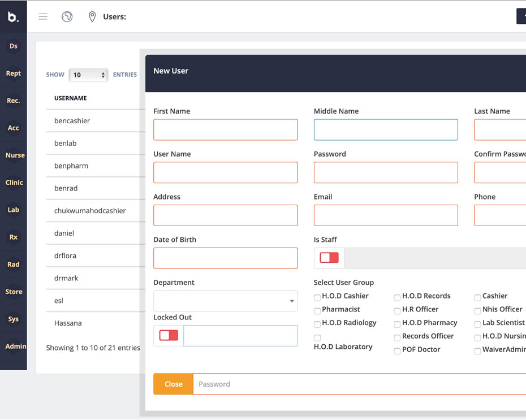Click the Last Name field
526x420 pixels.
click(x=500, y=129)
